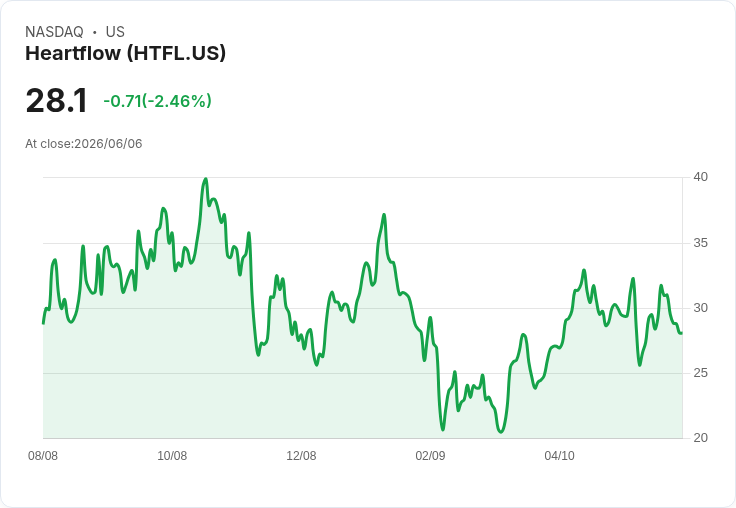Click the 20 price axis label
The height and width of the screenshot is (508, 736).
pos(700,438)
